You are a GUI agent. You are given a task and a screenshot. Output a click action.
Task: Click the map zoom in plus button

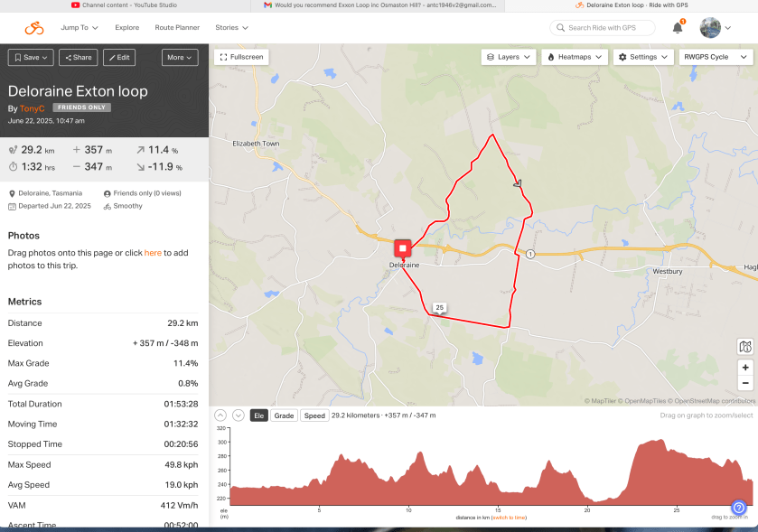(x=744, y=368)
